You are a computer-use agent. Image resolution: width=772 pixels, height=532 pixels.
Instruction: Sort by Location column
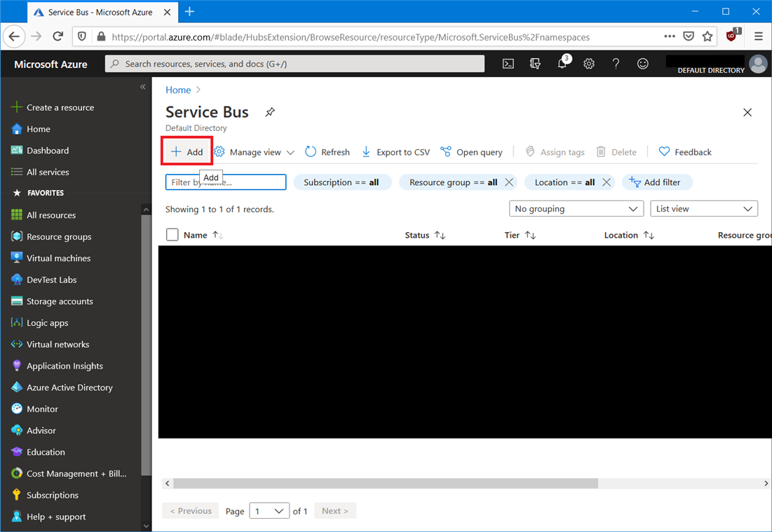click(629, 236)
